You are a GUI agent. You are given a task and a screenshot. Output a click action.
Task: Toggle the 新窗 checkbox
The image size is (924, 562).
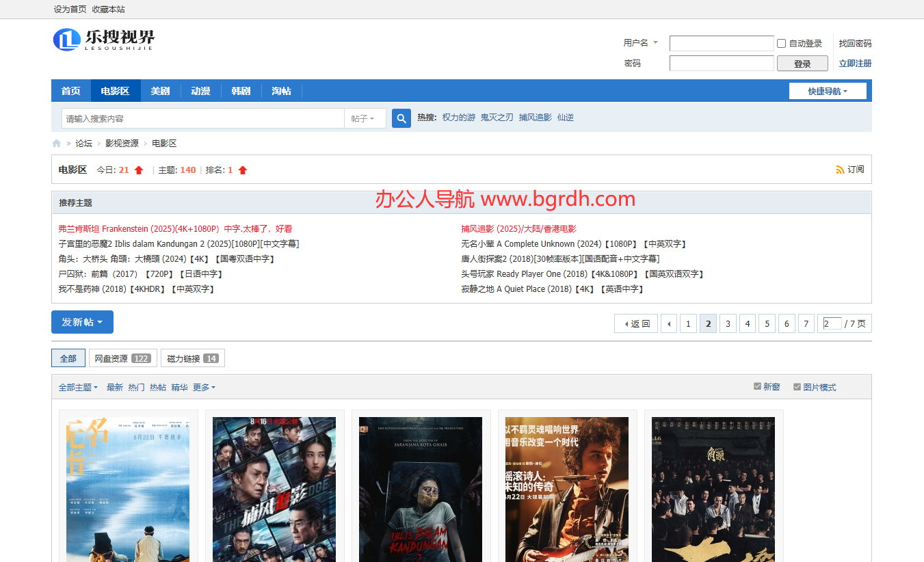click(x=757, y=386)
